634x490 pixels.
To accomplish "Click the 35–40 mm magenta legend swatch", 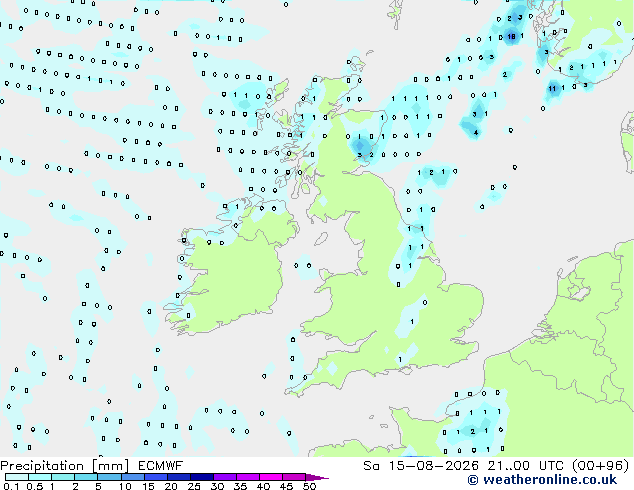I will tap(248, 477).
